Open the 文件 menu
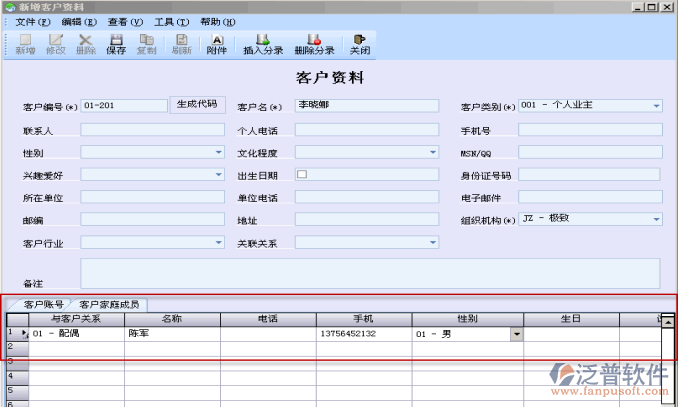Viewport: 679px width, 407px height. [x=35, y=21]
